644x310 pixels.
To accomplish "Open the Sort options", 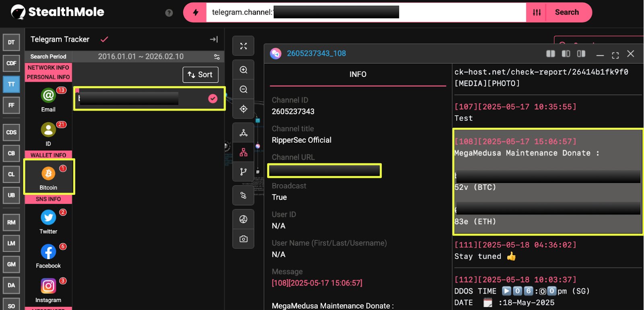I will point(200,75).
